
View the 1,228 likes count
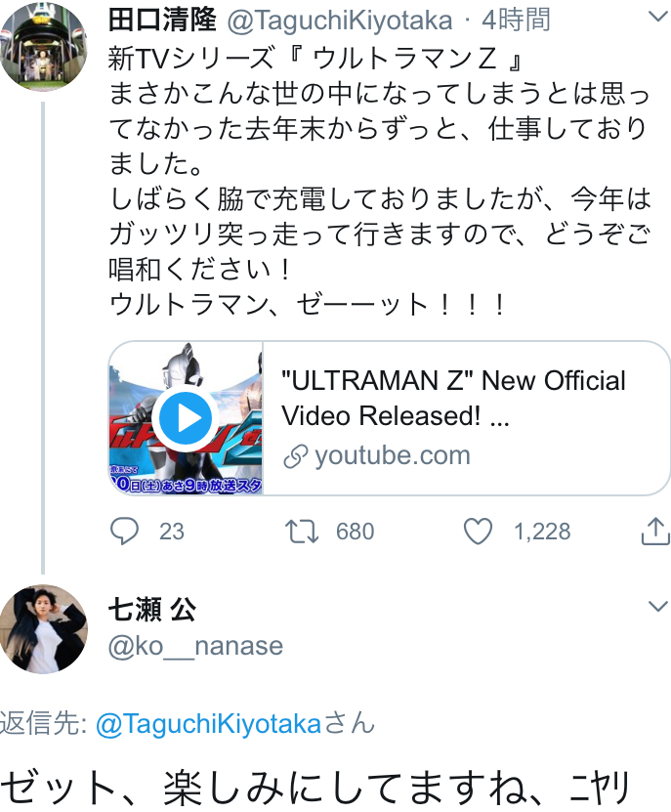tap(542, 532)
